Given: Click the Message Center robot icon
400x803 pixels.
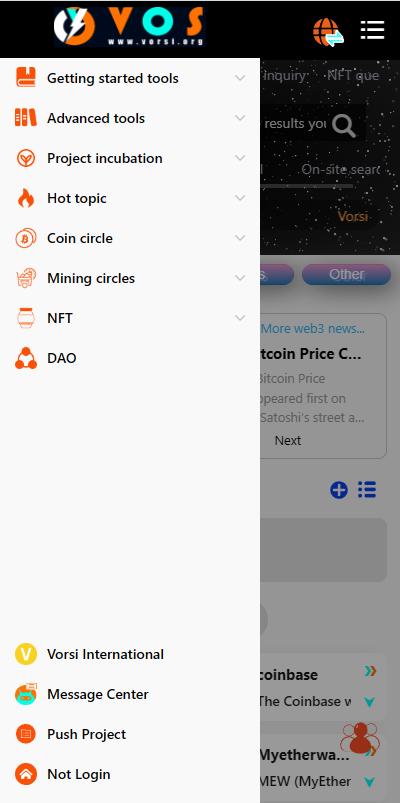Looking at the screenshot, I should coord(26,694).
